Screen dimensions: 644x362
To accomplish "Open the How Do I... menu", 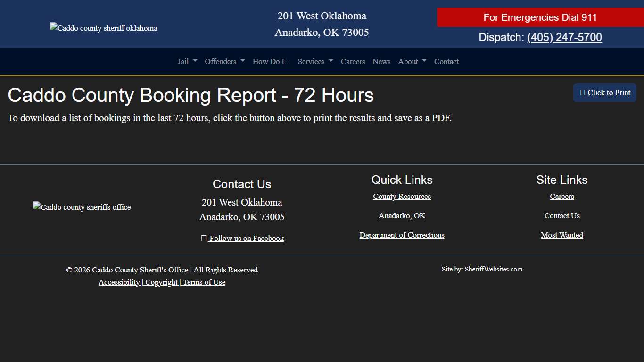I will (271, 61).
